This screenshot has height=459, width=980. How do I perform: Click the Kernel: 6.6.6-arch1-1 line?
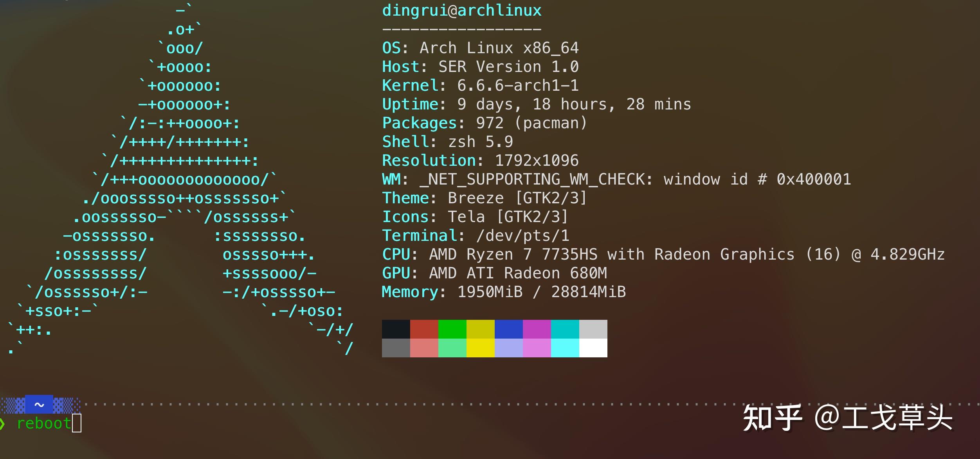tap(480, 86)
